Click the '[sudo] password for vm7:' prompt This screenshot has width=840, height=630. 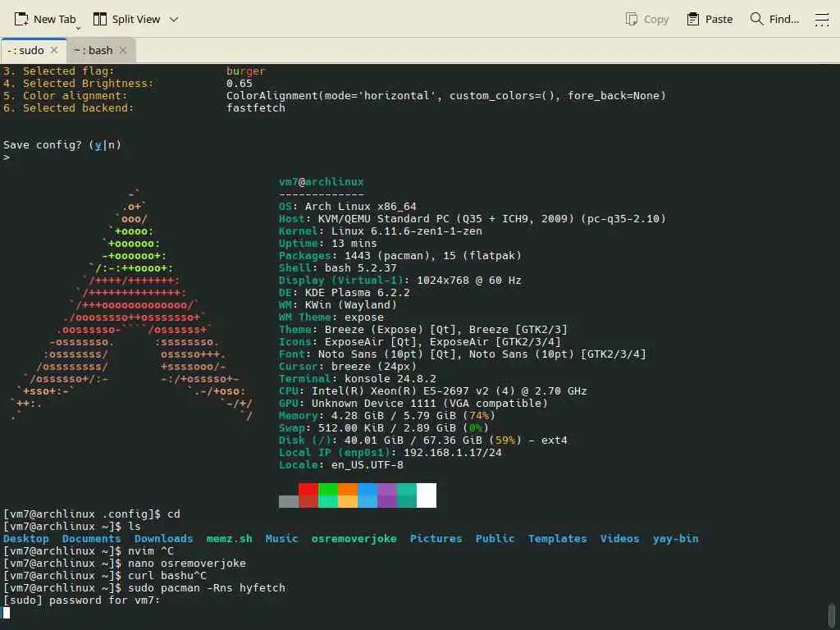[82, 600]
